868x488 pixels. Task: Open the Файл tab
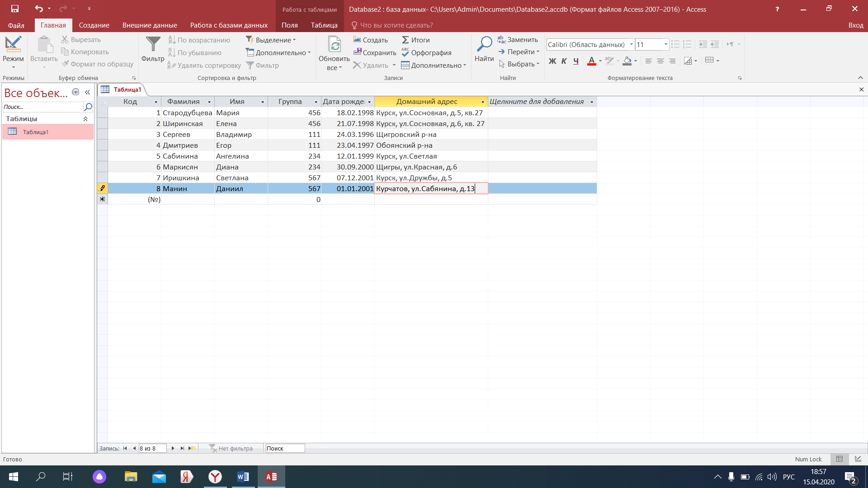16,25
